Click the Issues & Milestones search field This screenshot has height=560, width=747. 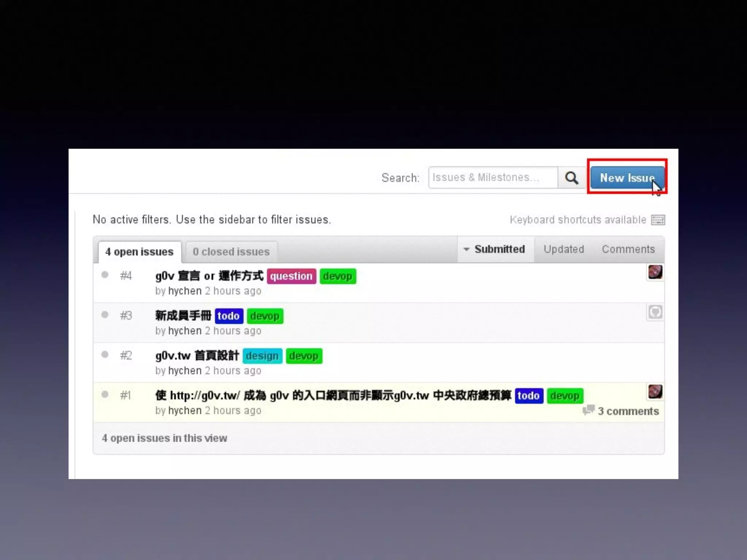(493, 178)
